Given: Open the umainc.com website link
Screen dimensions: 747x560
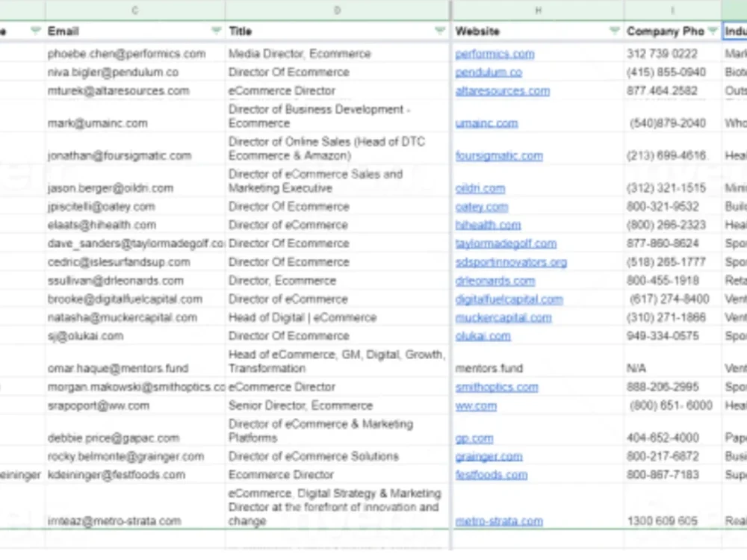Looking at the screenshot, I should 486,123.
